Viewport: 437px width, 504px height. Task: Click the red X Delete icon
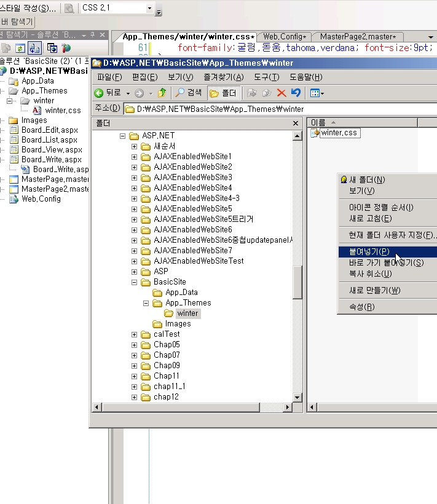click(281, 93)
